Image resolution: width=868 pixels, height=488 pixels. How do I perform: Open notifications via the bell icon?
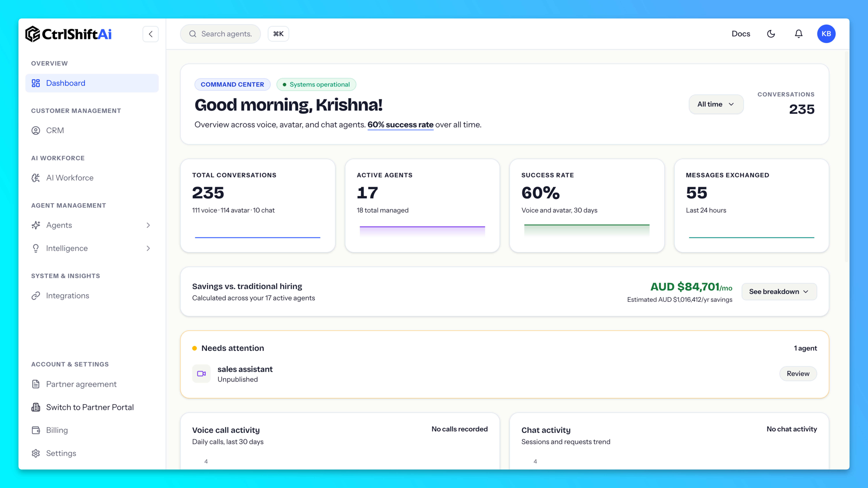[799, 34]
